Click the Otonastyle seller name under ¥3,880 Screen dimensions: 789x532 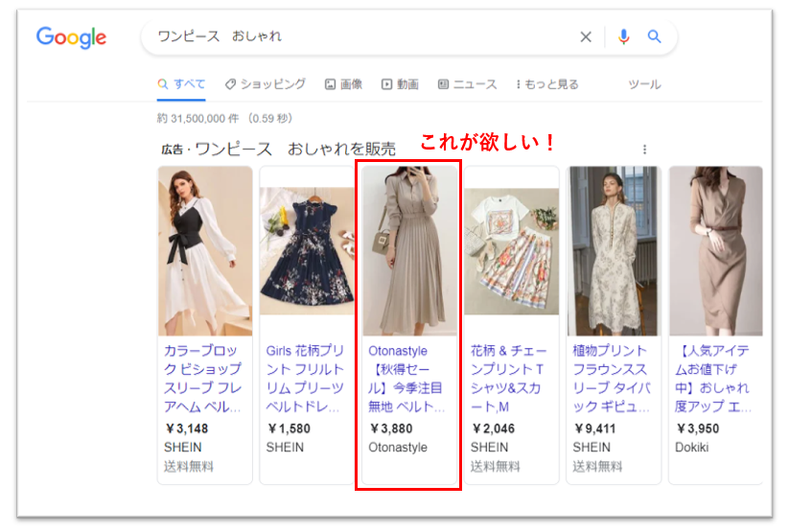[x=398, y=448]
